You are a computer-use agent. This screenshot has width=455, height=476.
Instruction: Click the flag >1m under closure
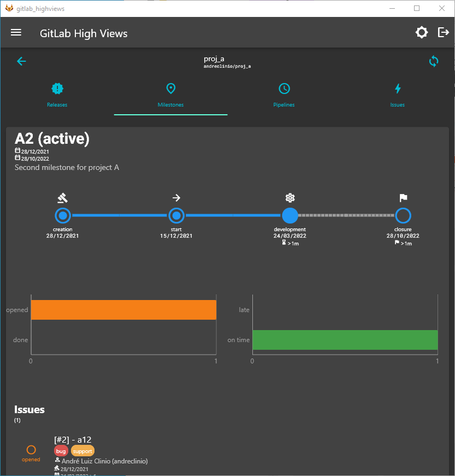[403, 243]
